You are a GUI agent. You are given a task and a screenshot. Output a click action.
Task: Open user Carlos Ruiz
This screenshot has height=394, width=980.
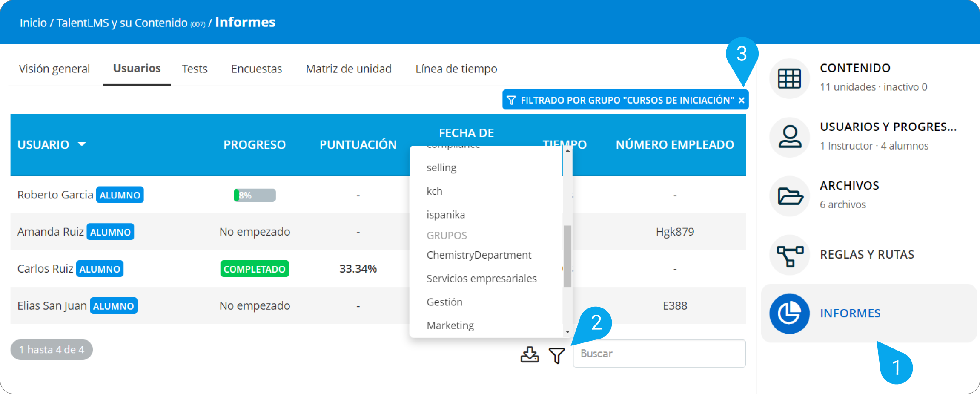tap(46, 269)
